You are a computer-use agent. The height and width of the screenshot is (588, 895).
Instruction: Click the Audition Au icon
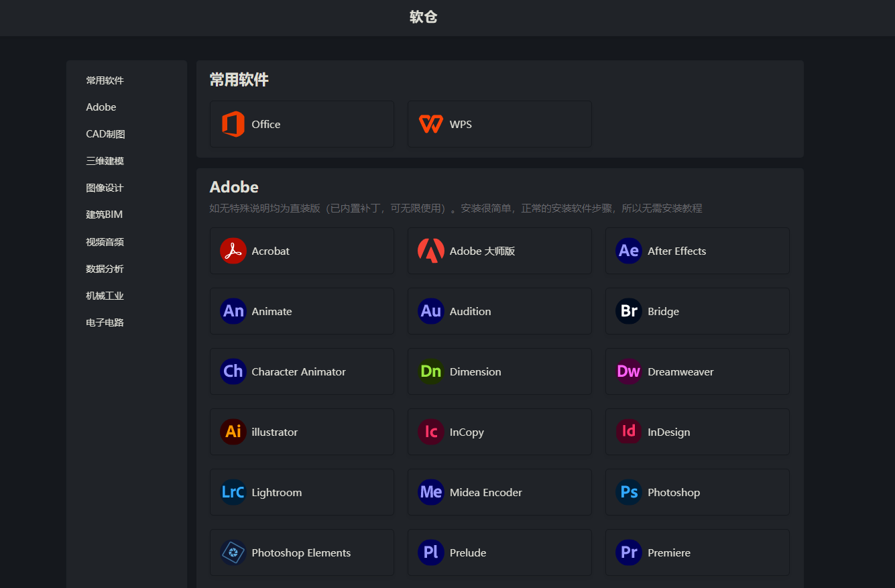(x=431, y=311)
